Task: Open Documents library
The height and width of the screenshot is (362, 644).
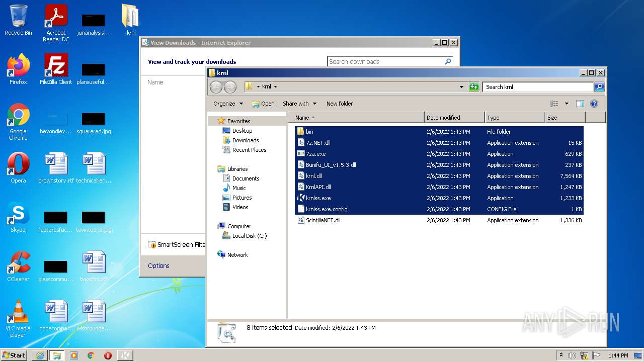Action: pos(246,178)
